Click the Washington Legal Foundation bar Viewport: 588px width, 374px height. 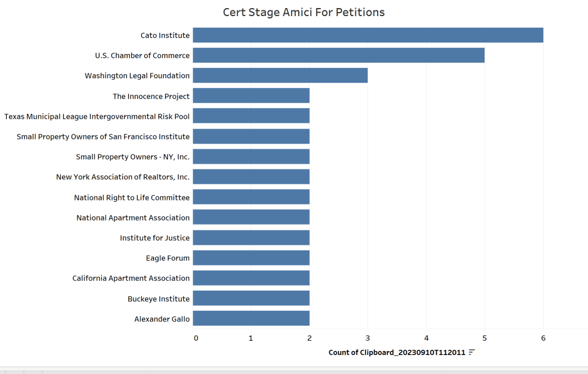click(x=280, y=75)
